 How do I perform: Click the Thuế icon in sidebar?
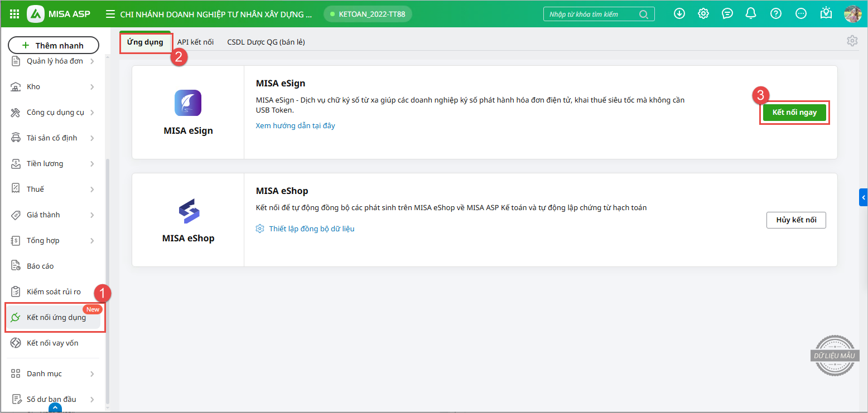click(16, 190)
